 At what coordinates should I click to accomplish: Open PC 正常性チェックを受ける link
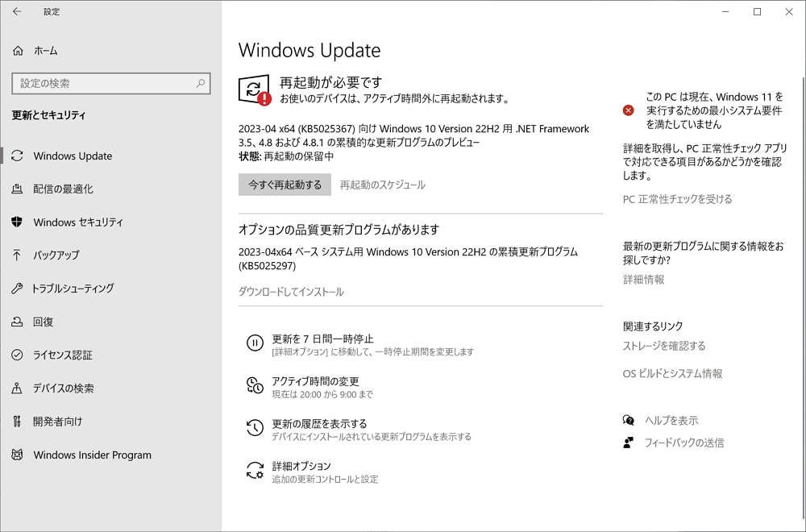(x=677, y=199)
